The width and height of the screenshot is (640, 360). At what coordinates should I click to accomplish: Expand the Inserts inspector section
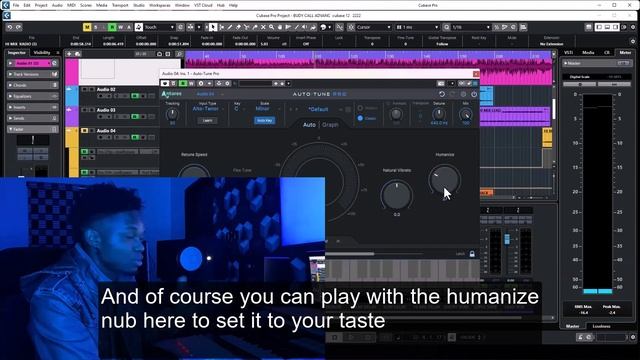pos(33,107)
